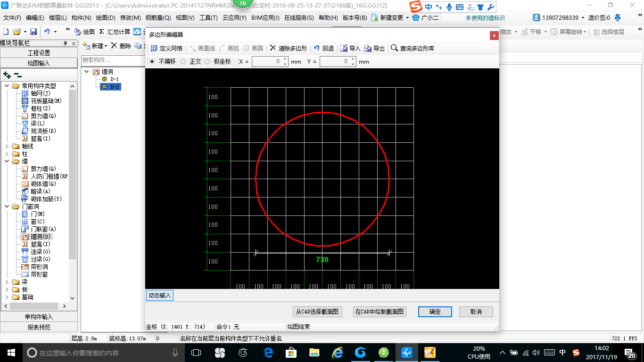
Task: Open the 工具(T) menu
Action: (208, 18)
